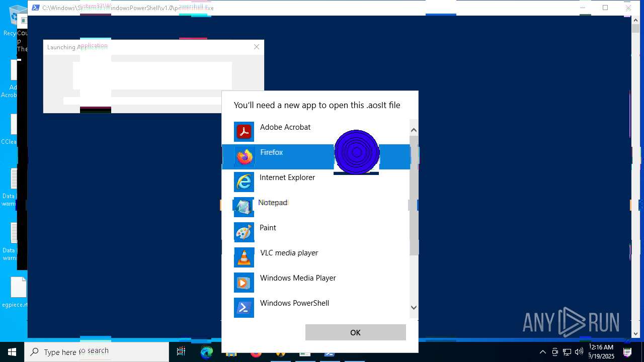
Task: Click the Paint label
Action: click(x=268, y=228)
